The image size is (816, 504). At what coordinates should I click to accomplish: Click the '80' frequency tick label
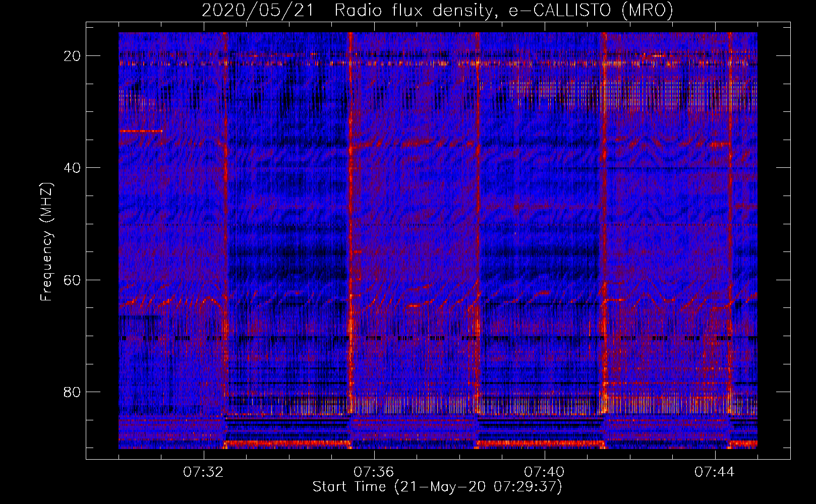pyautogui.click(x=73, y=392)
